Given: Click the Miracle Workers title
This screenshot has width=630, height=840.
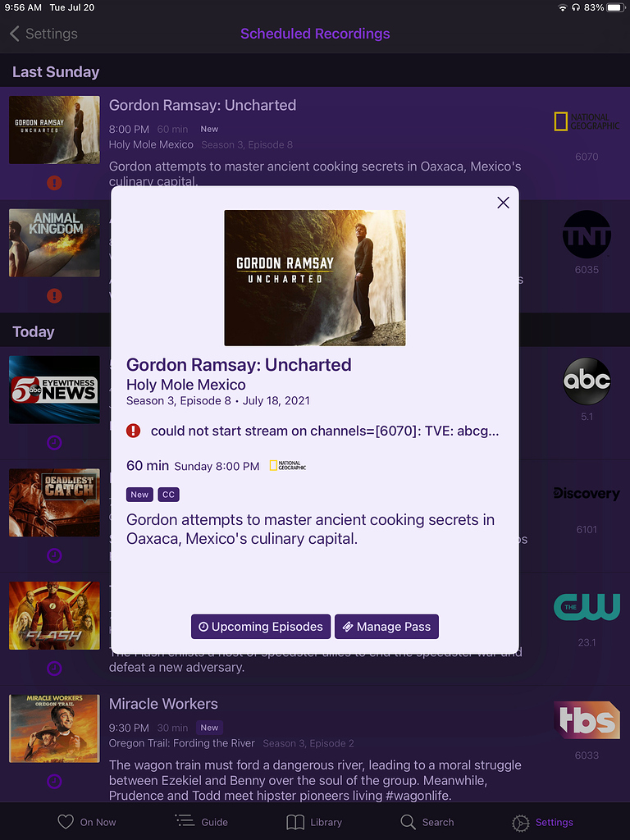Looking at the screenshot, I should (x=163, y=704).
